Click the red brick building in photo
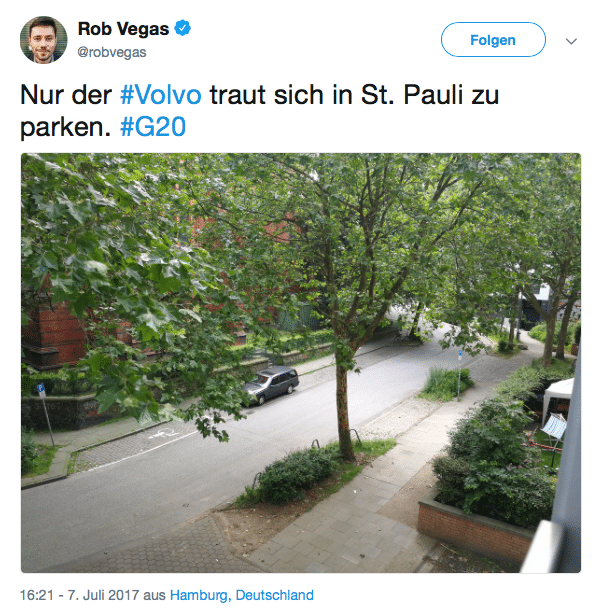 [x=54, y=335]
